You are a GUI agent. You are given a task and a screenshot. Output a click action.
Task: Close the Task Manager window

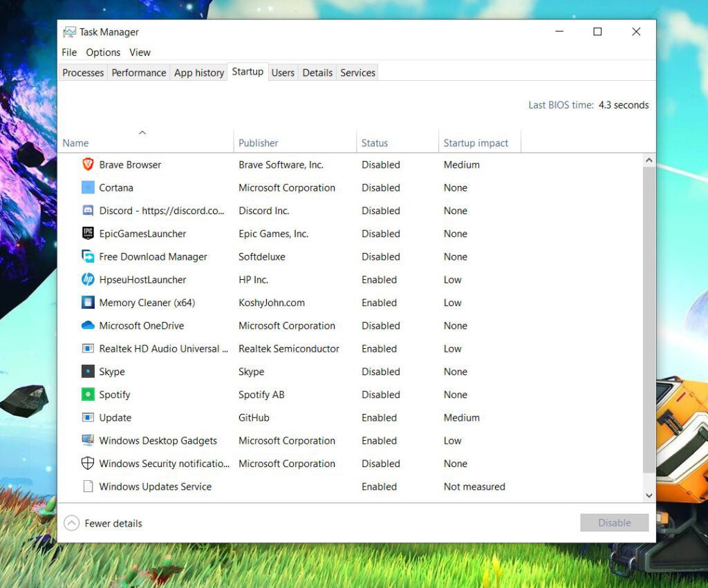pos(636,32)
